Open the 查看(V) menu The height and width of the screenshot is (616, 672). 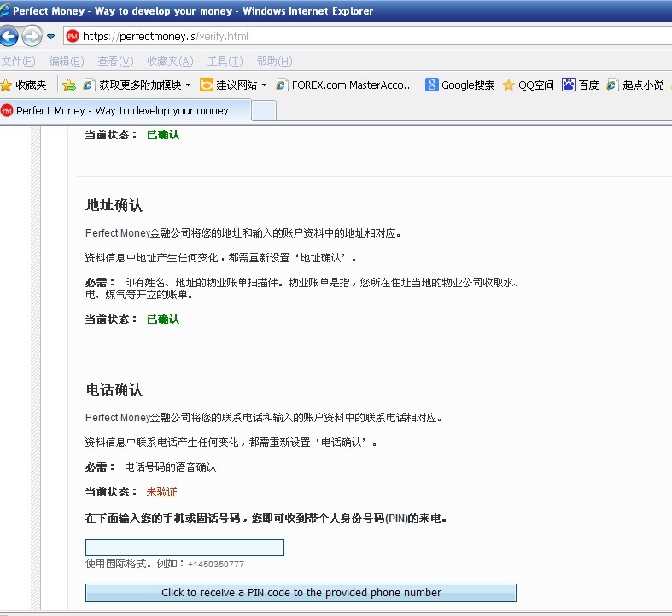click(x=115, y=62)
